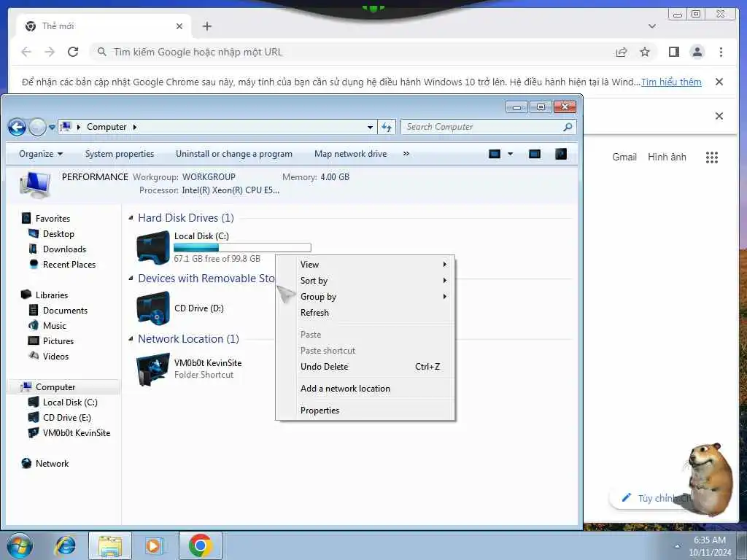Click the Local Disk (C:) capacity bar
Screen dimensions: 747x560
tap(242, 248)
